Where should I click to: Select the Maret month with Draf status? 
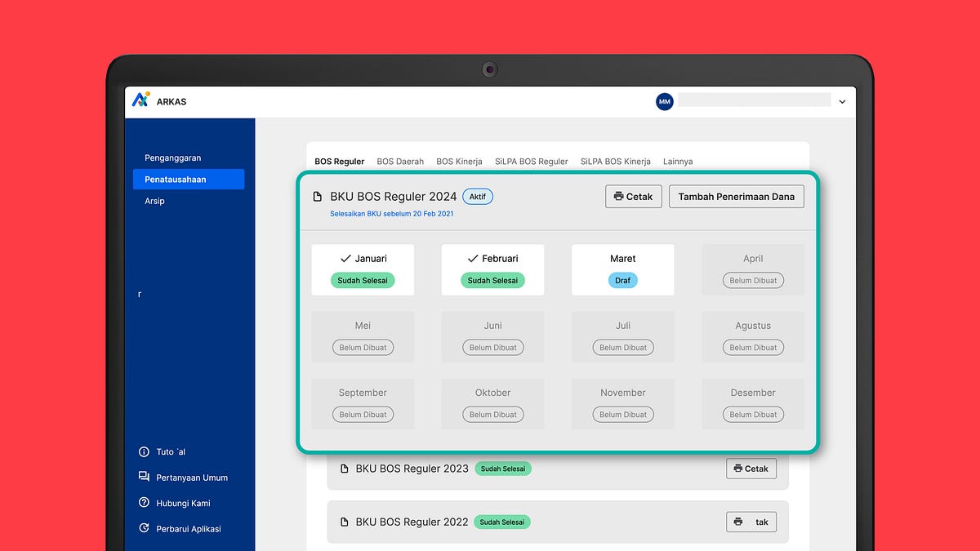622,269
